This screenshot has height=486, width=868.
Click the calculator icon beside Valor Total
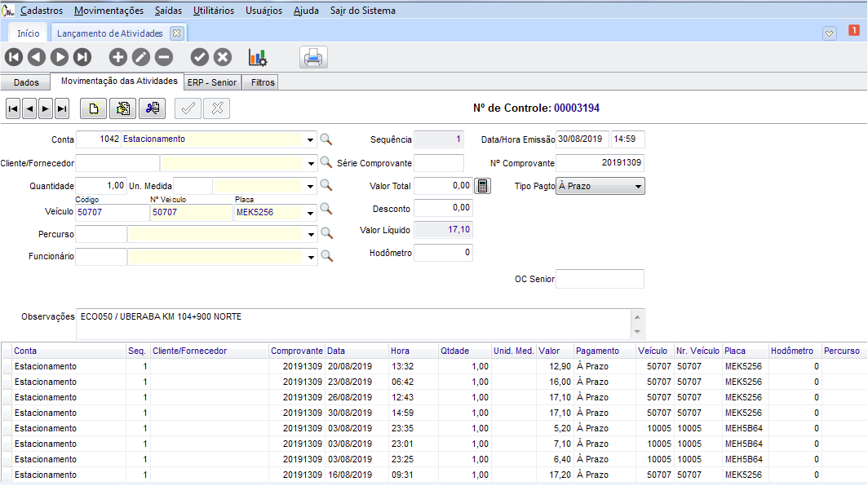[x=483, y=186]
